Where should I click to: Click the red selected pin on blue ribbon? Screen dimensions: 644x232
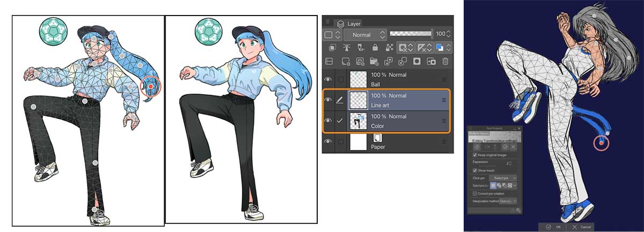pyautogui.click(x=602, y=143)
